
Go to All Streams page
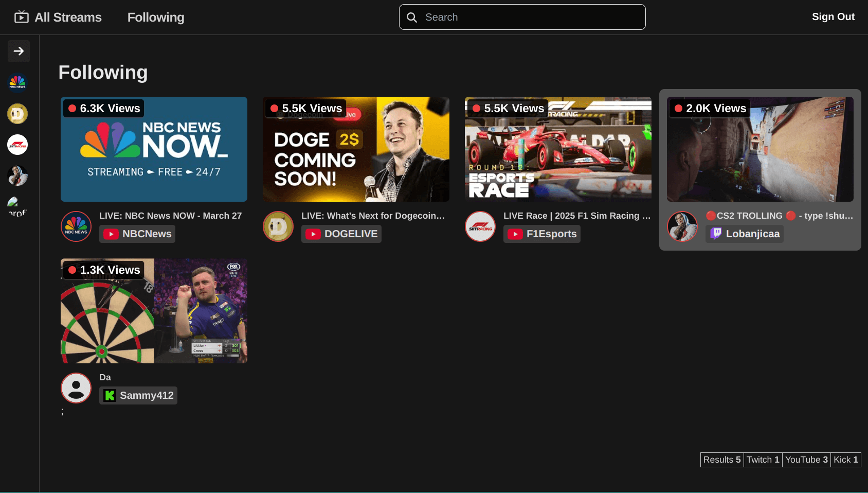coord(68,17)
